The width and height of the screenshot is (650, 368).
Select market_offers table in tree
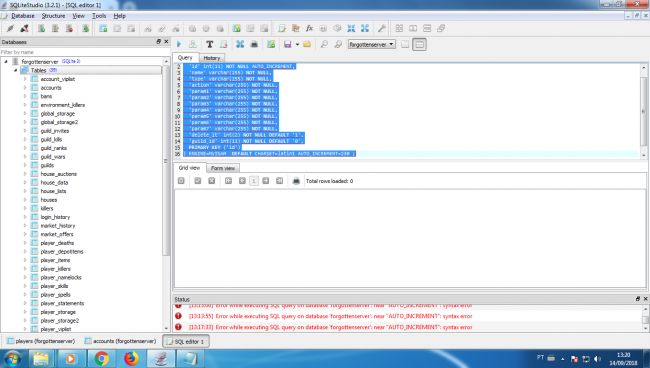tap(57, 234)
